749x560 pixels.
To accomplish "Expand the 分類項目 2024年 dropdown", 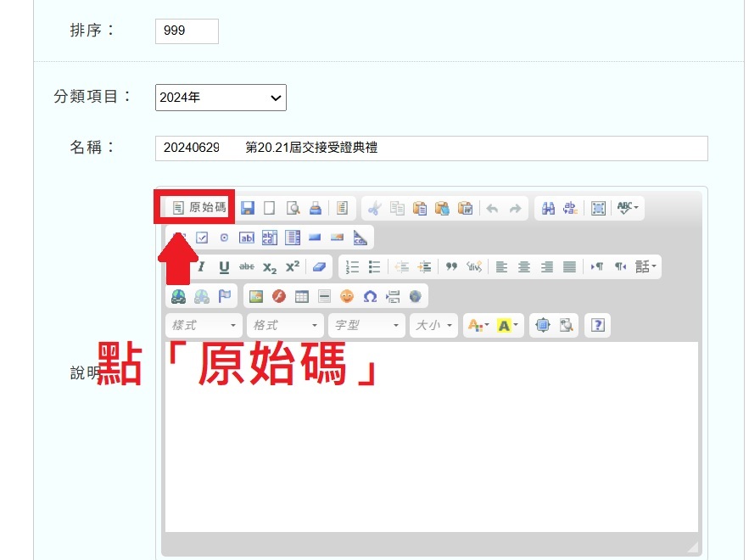I will 221,98.
